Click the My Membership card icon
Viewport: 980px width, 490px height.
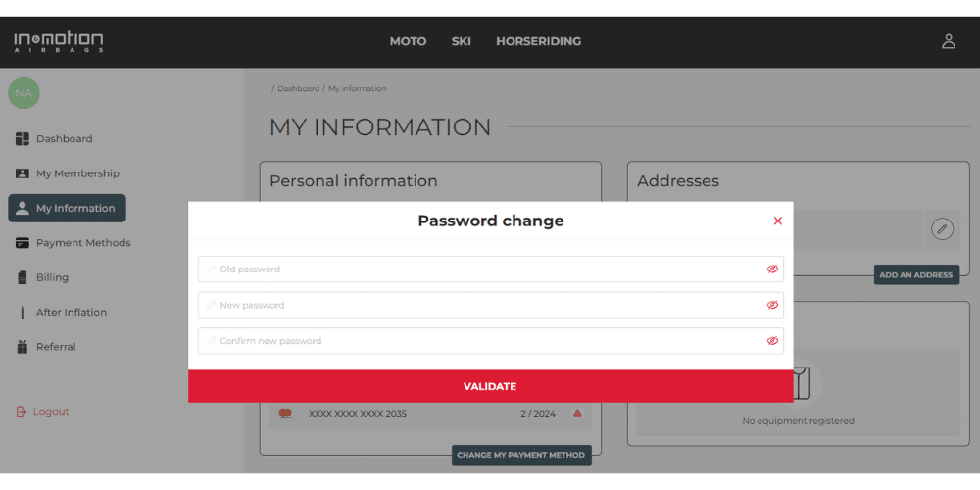23,173
